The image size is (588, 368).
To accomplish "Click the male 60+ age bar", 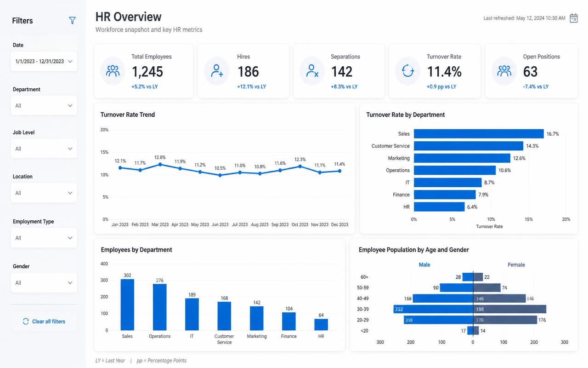I will coord(468,277).
